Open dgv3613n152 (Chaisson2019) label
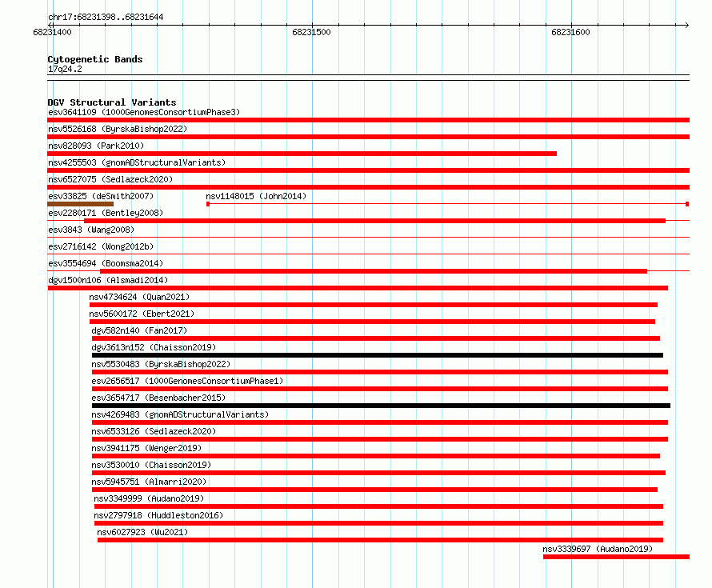The height and width of the screenshot is (588, 712). pos(154,347)
